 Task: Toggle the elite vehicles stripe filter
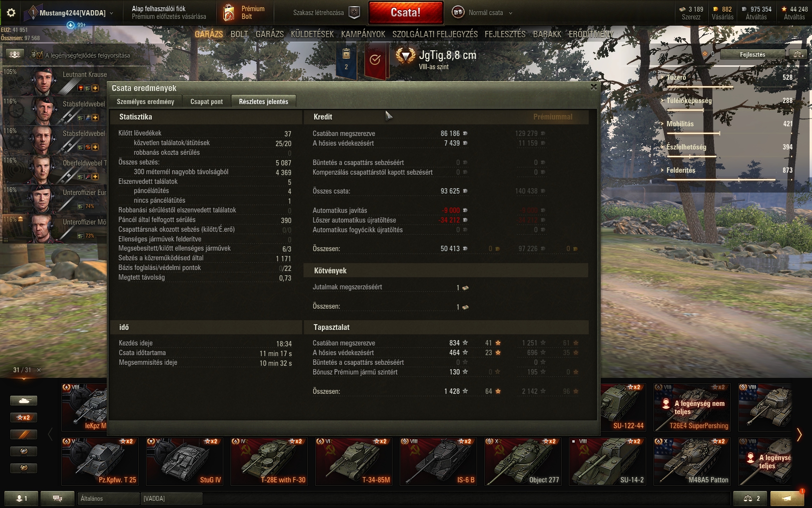[x=23, y=434]
